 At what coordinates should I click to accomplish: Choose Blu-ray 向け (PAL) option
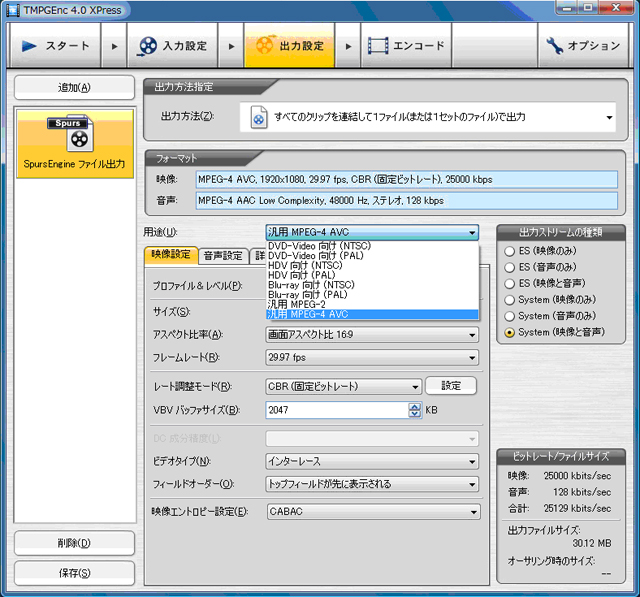point(372,295)
